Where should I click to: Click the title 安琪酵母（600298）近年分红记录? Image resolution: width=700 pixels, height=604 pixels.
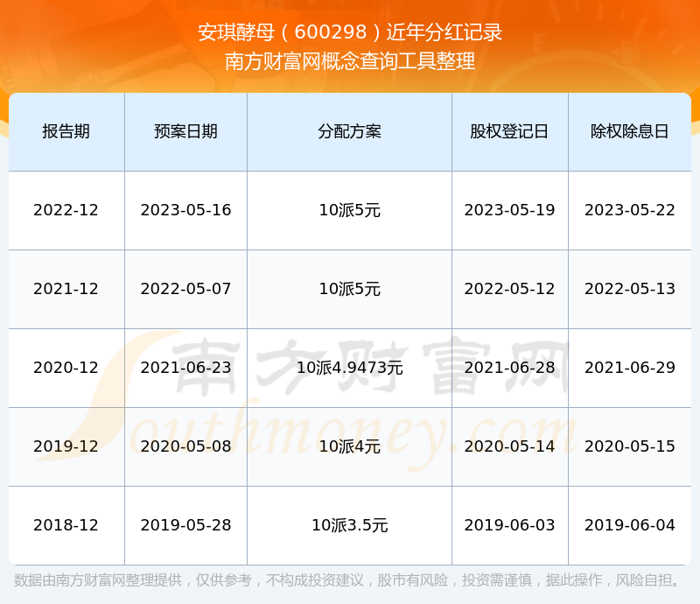click(350, 32)
